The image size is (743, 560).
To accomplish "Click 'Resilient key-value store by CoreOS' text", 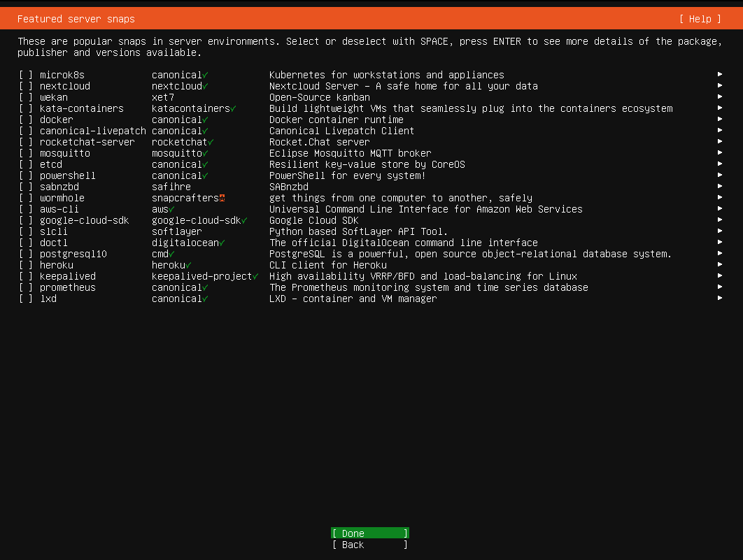I will [367, 164].
